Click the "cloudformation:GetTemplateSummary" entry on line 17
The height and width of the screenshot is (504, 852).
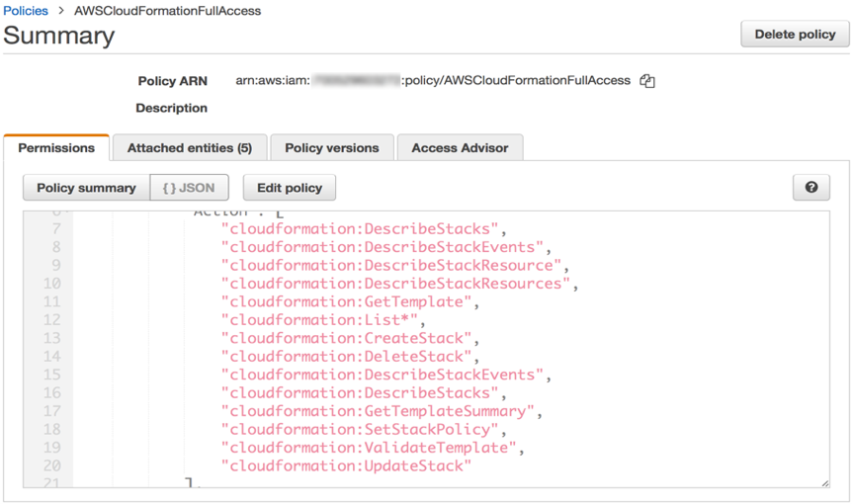[378, 411]
